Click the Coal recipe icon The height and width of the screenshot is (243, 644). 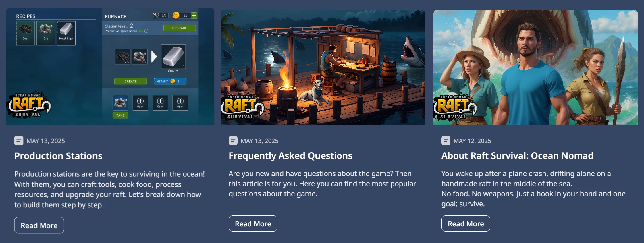[26, 33]
